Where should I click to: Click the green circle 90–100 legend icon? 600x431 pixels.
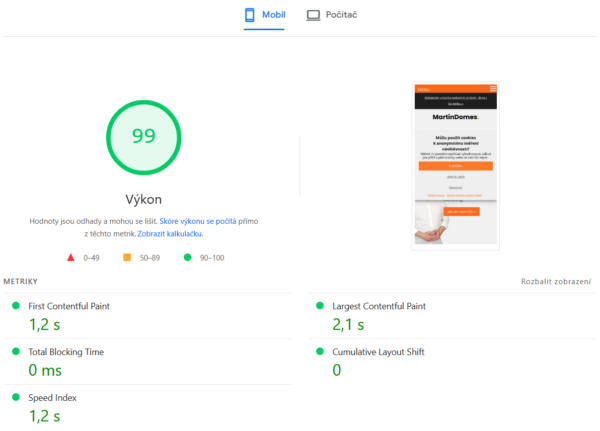pyautogui.click(x=188, y=257)
